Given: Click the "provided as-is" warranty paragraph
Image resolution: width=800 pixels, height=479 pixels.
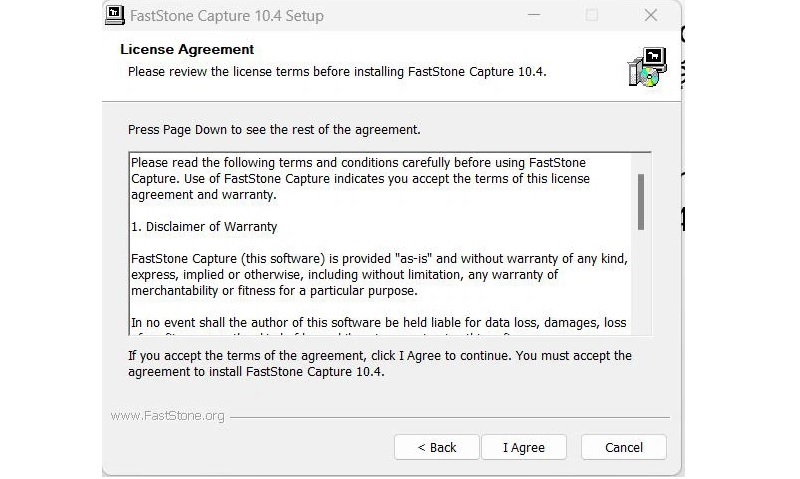Looking at the screenshot, I should click(x=379, y=275).
